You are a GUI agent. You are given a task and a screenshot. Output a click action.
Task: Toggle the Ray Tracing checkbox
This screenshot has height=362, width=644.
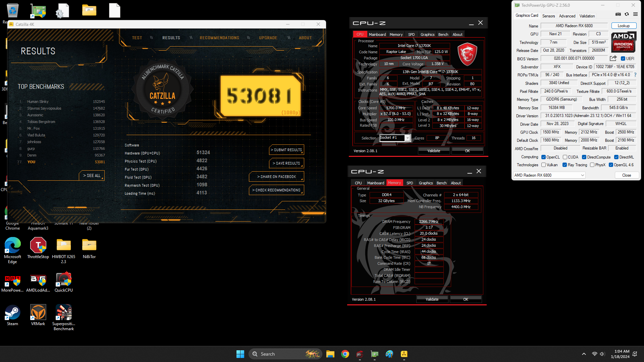click(565, 165)
